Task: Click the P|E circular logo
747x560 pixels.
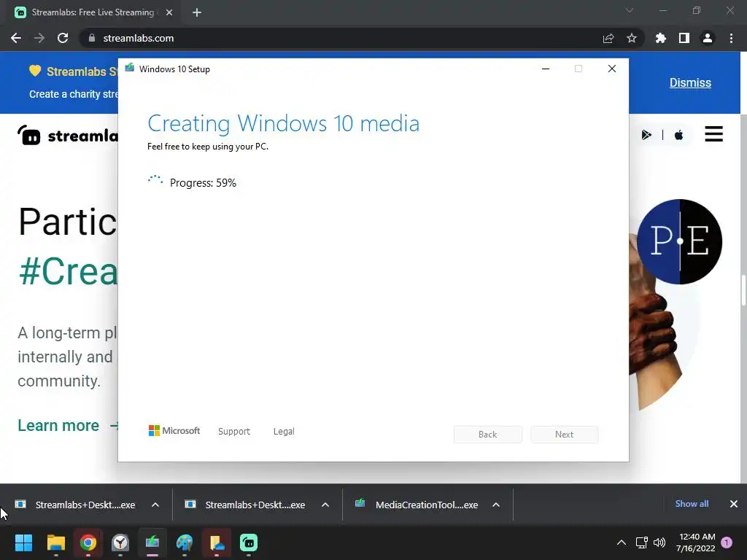Action: (x=679, y=241)
